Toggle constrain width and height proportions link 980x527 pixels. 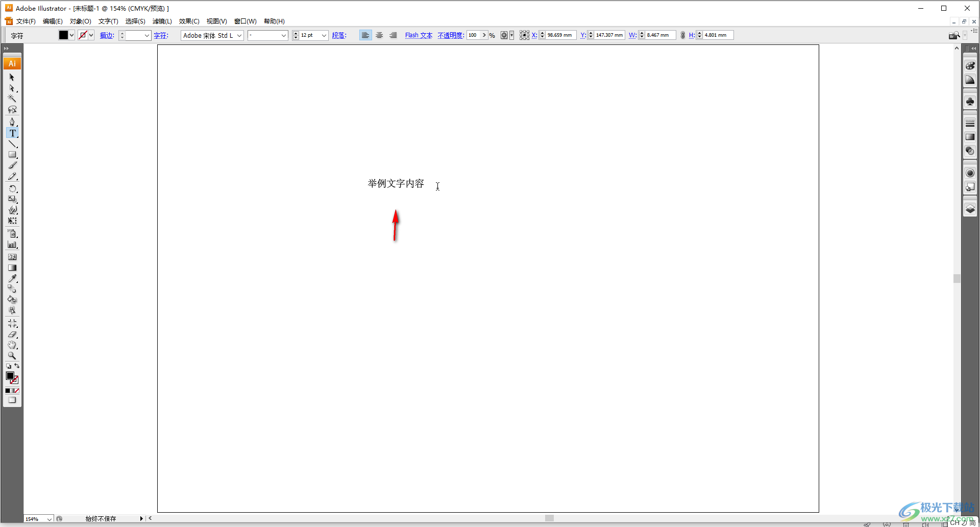(682, 35)
